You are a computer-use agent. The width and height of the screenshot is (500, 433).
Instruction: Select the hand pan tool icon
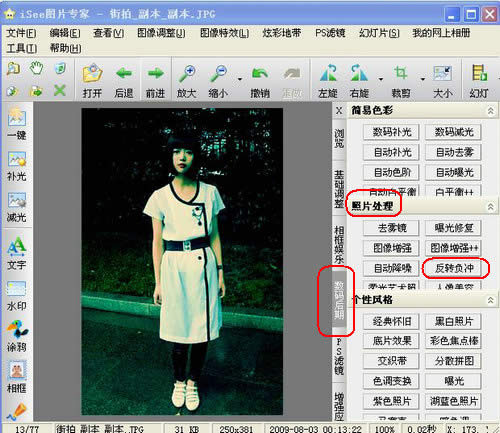pyautogui.click(x=36, y=68)
